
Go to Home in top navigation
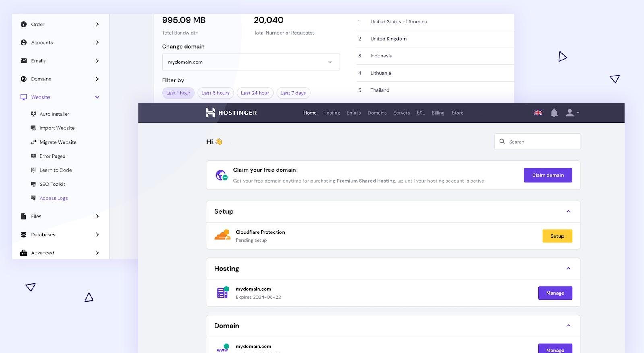click(310, 113)
